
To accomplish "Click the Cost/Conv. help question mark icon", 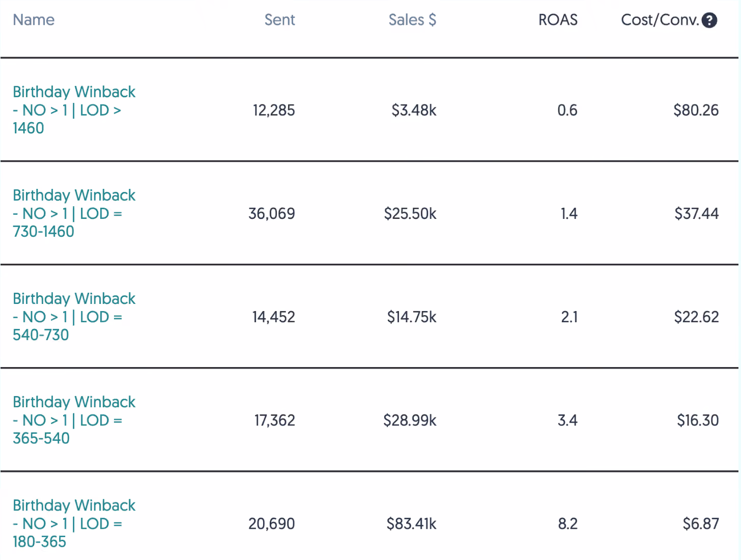I will [709, 20].
